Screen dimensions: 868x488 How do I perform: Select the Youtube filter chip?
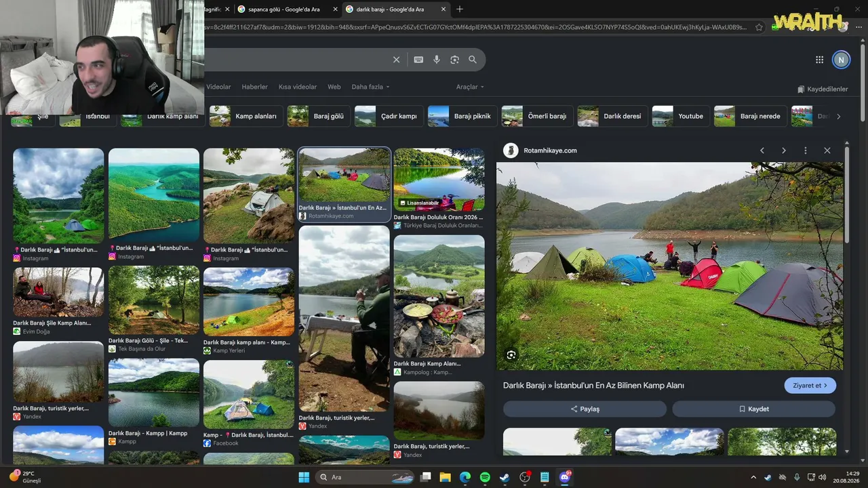point(681,116)
